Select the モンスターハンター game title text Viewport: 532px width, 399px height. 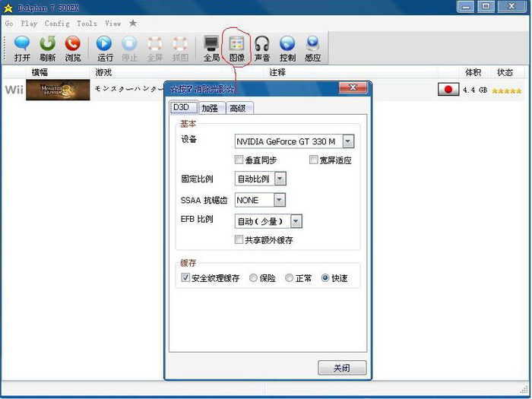click(129, 89)
